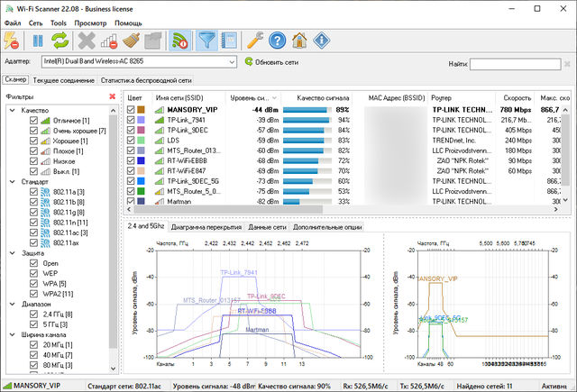Open the Адаптер adapter dropdown

pos(231,62)
